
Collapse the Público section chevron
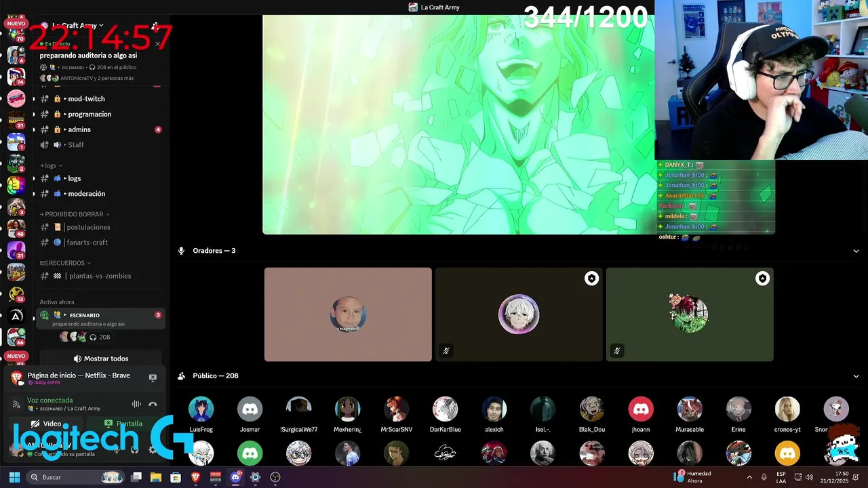click(x=856, y=376)
